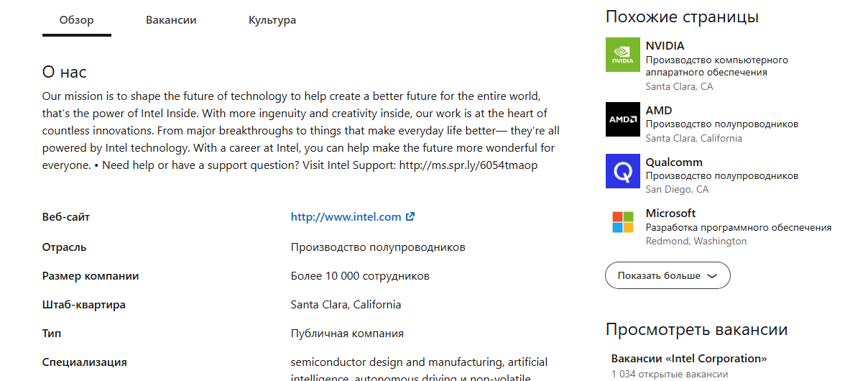Click the Похожие страницы heading
Screen dimensions: 868x381
pyautogui.click(x=682, y=17)
